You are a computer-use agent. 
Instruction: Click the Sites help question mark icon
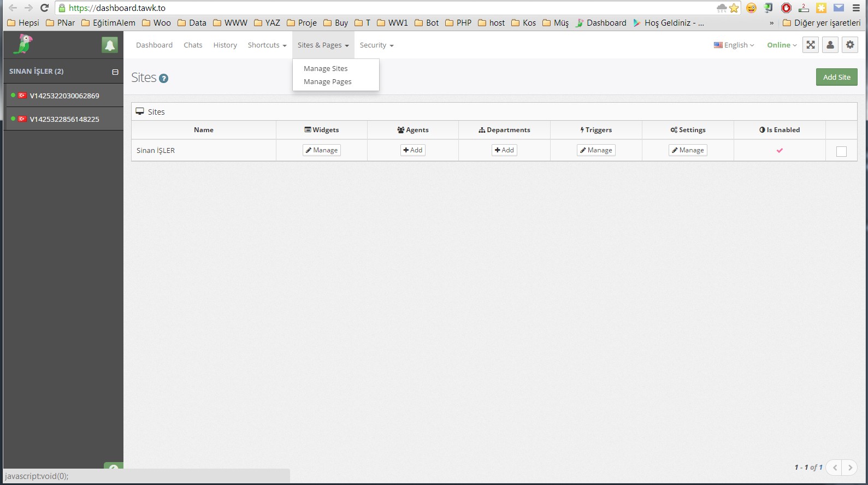(164, 79)
